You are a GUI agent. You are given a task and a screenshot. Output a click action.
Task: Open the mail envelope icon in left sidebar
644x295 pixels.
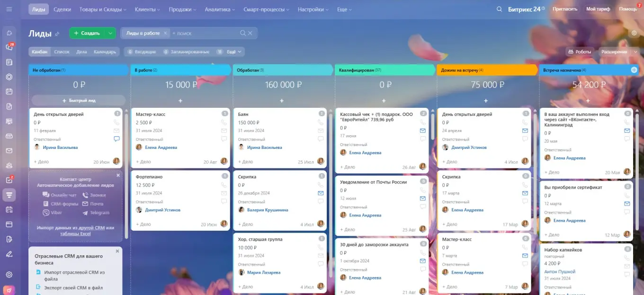click(9, 150)
